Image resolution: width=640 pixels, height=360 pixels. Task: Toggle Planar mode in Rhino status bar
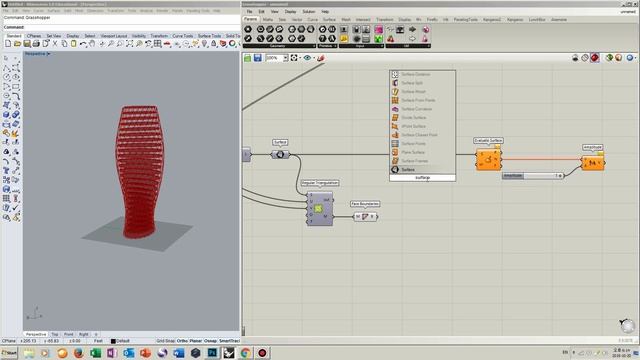point(196,341)
